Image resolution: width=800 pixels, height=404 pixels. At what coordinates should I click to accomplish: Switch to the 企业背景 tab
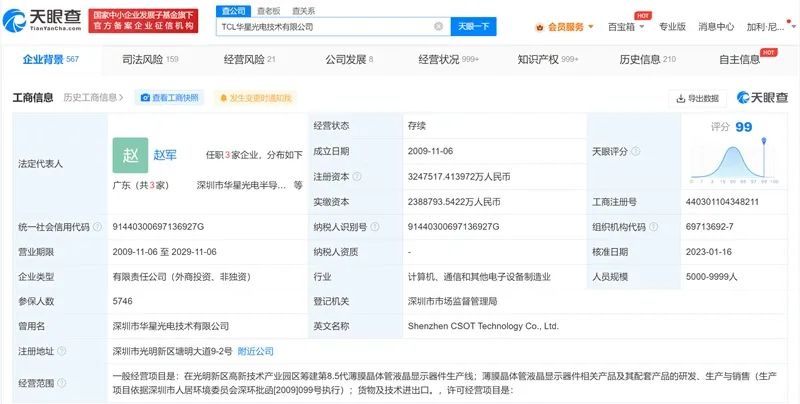click(51, 59)
